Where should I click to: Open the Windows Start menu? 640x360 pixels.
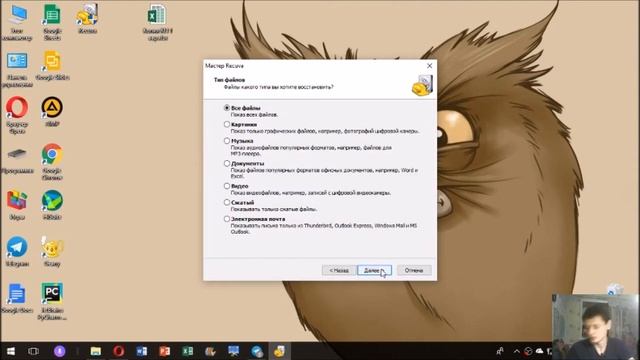11,351
